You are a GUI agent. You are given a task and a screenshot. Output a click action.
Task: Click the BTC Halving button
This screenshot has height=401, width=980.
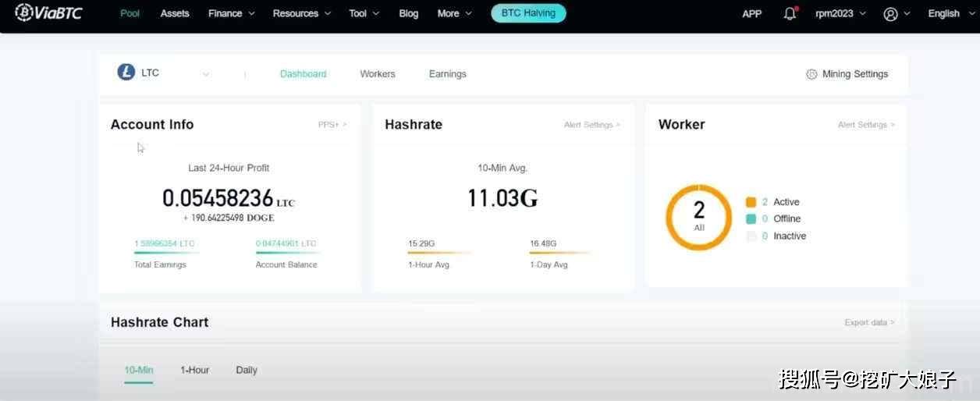[x=528, y=13]
